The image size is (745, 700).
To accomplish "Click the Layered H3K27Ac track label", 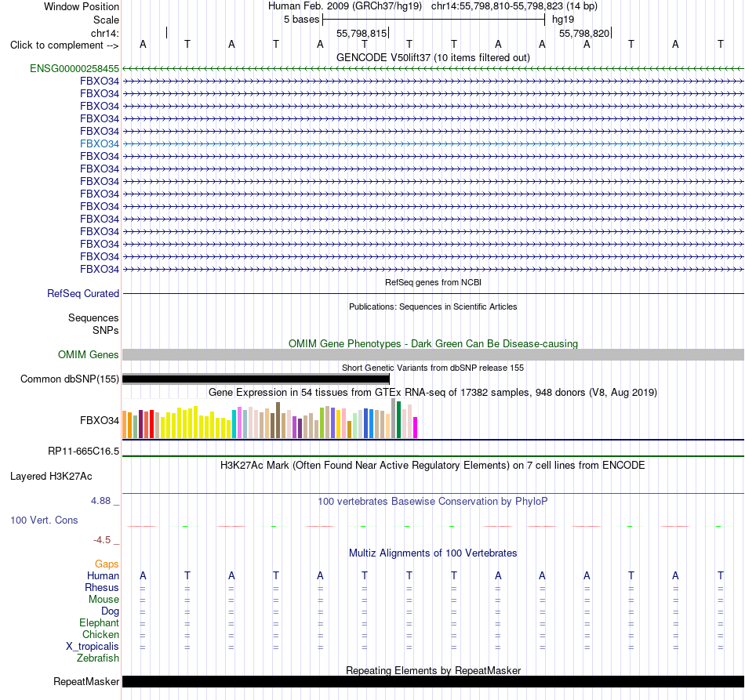I will pos(51,477).
